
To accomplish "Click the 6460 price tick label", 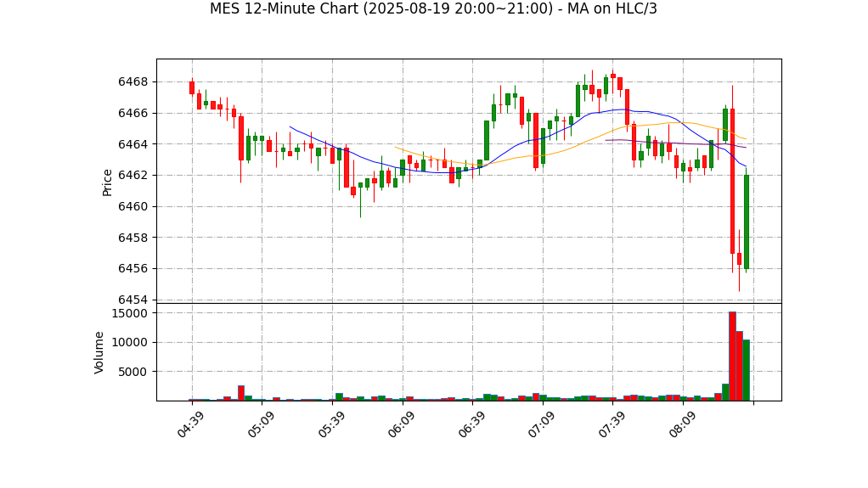I will click(x=132, y=207).
